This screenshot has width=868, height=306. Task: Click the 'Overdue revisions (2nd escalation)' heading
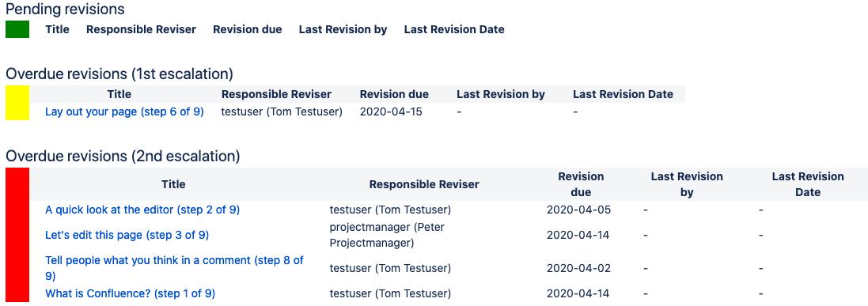click(123, 157)
